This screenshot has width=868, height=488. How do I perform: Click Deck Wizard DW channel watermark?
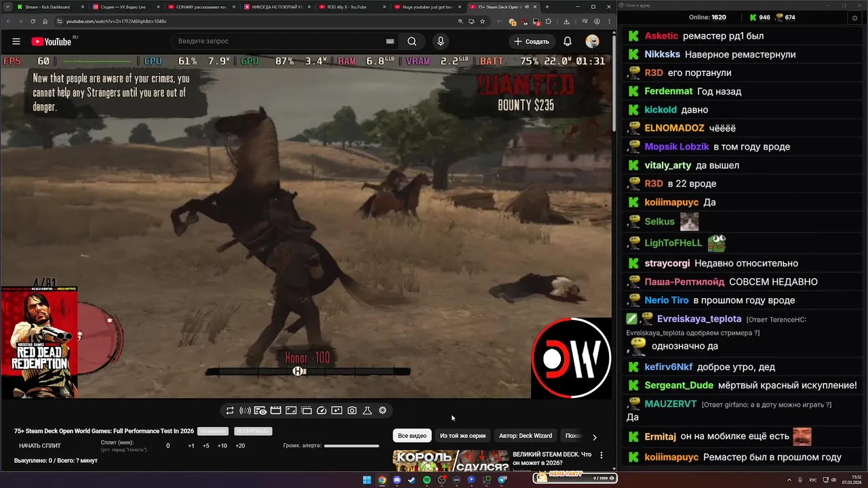(x=571, y=357)
